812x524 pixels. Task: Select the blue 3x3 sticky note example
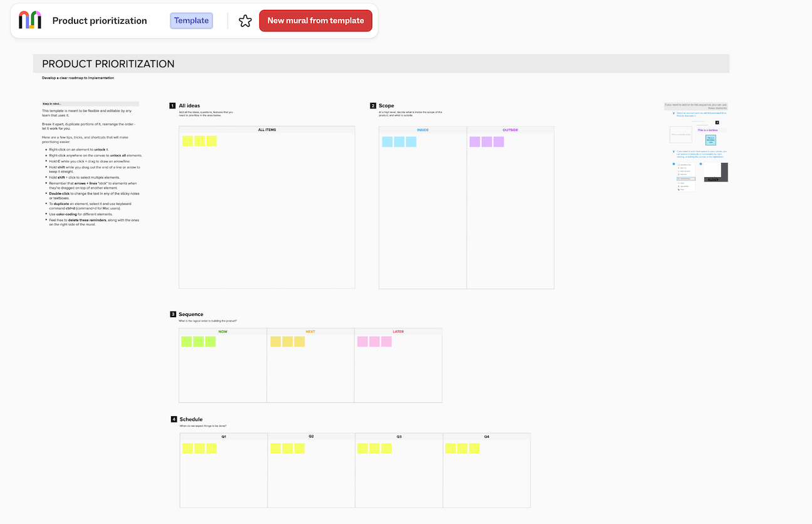[x=710, y=140]
